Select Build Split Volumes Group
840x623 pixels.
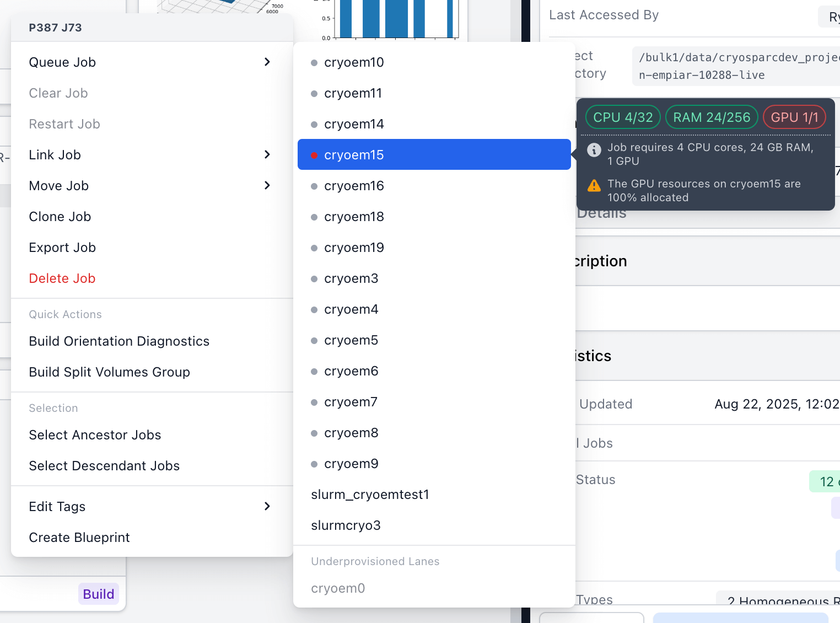coord(109,372)
